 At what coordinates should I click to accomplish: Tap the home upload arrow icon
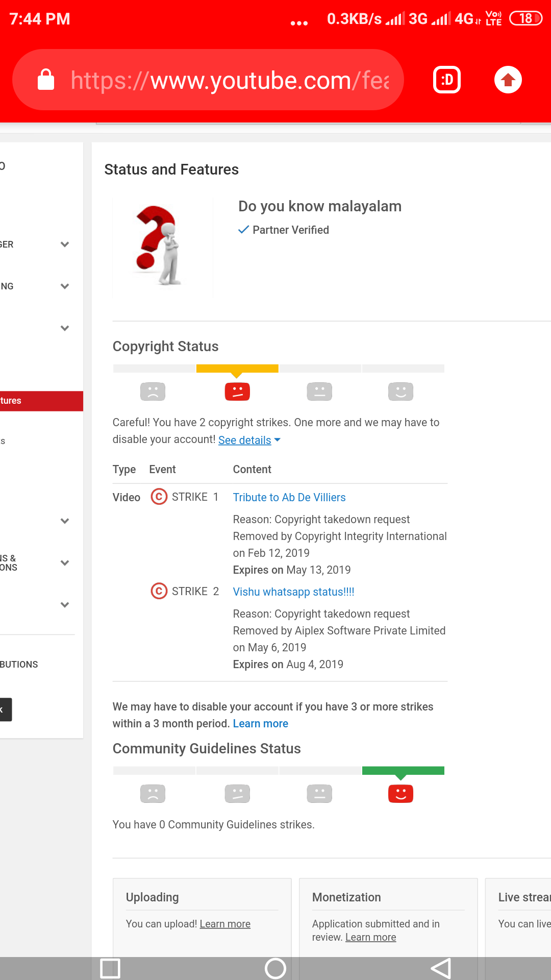click(508, 80)
